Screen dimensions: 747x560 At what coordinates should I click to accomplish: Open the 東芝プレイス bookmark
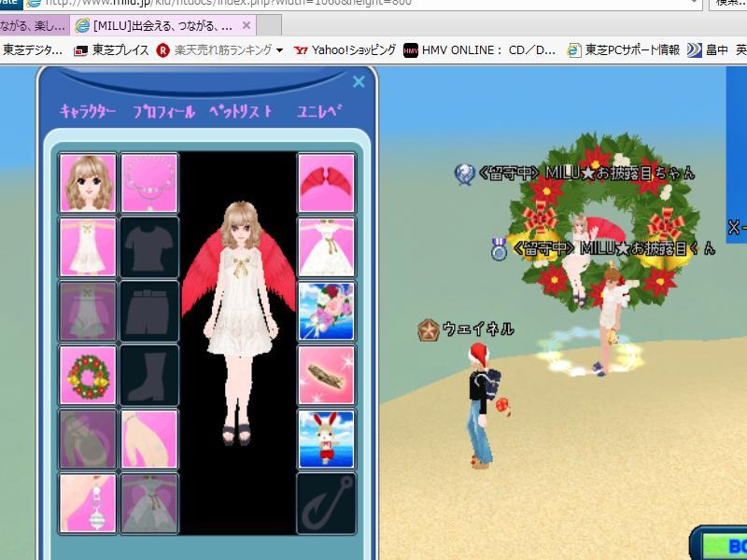coord(111,50)
